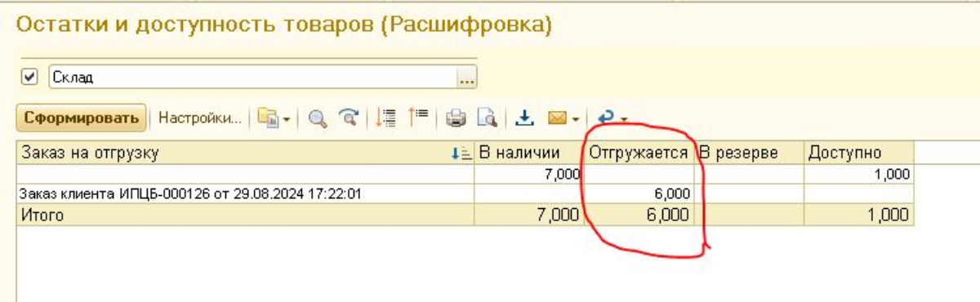Click the magnifier Find icon
The width and height of the screenshot is (980, 302).
point(318,119)
